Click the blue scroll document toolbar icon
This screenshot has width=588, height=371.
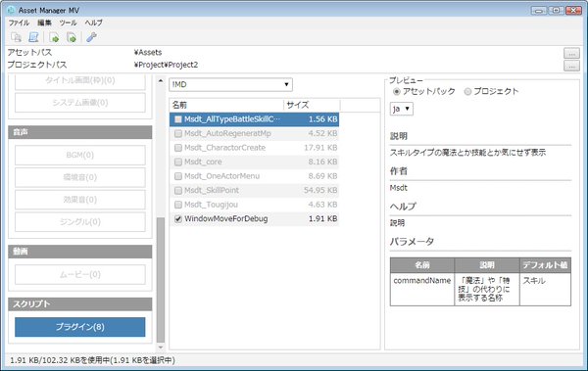click(x=33, y=37)
